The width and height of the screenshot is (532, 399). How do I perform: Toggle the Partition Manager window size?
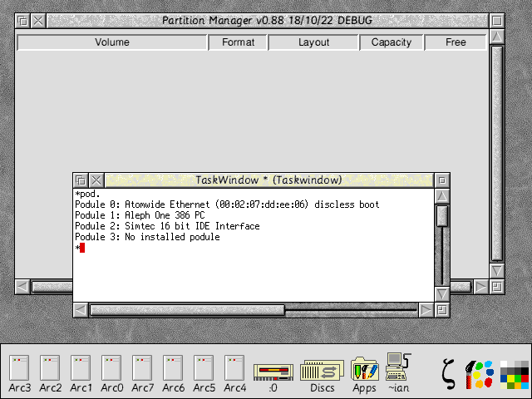click(x=497, y=21)
